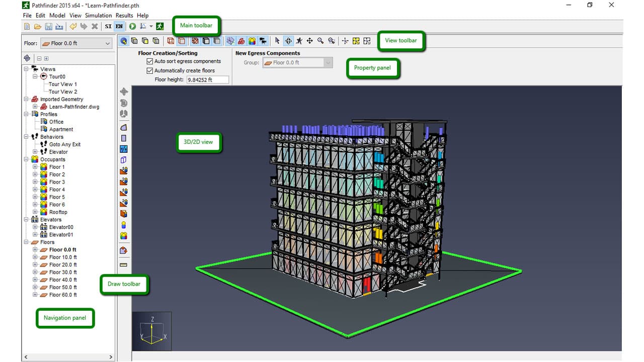Image resolution: width=644 pixels, height=362 pixels.
Task: Uncheck Automatically create floors
Action: coord(149,71)
